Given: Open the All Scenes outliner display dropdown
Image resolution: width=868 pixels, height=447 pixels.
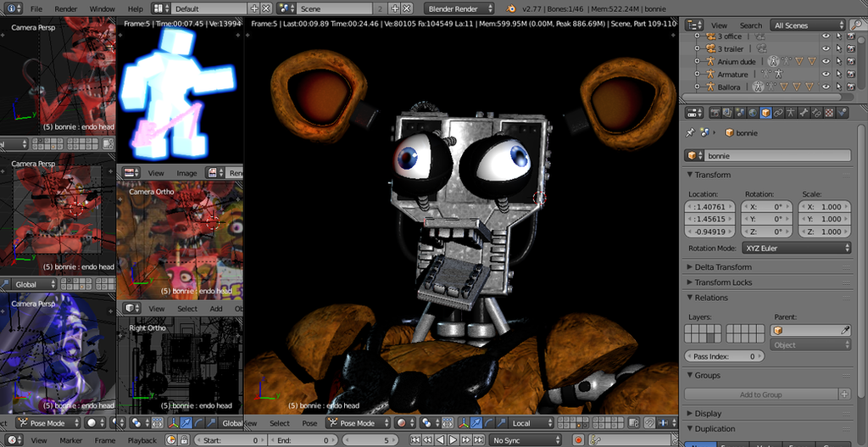Looking at the screenshot, I should coord(807,25).
